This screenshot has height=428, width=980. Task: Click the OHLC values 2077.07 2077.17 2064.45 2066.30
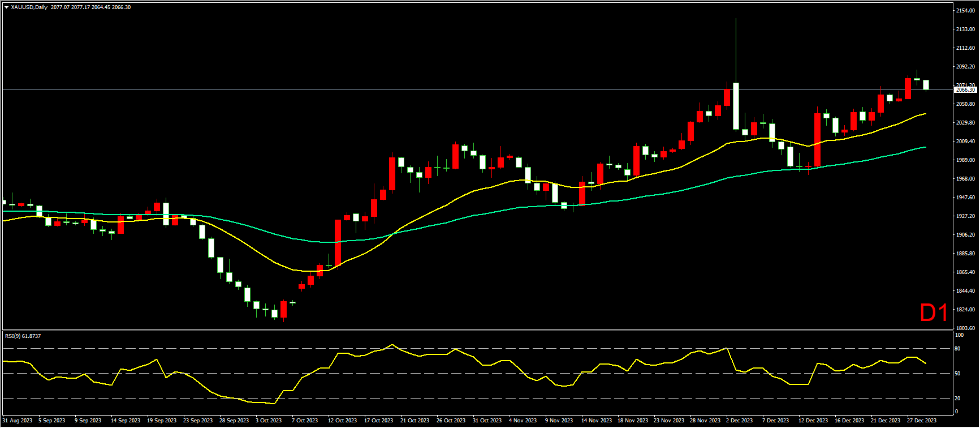90,7
